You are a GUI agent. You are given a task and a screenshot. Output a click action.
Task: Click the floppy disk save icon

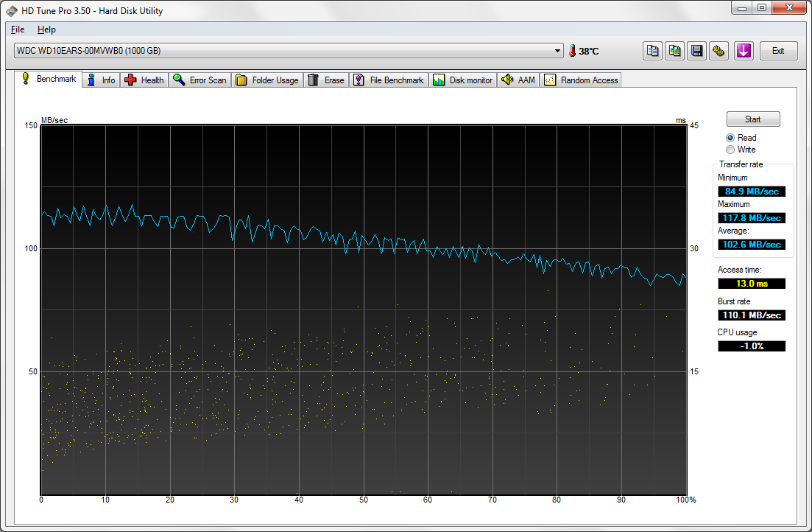click(x=696, y=51)
